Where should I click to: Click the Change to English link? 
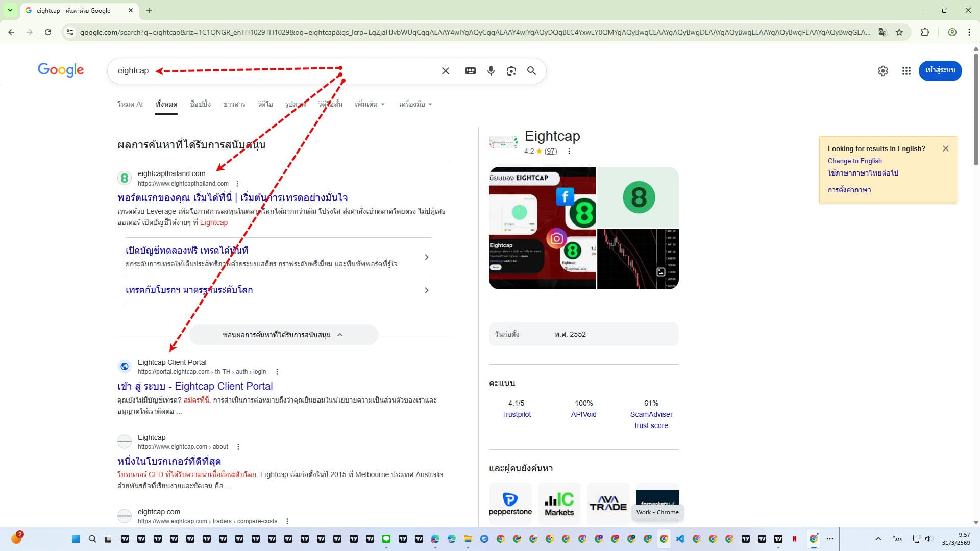pos(854,161)
